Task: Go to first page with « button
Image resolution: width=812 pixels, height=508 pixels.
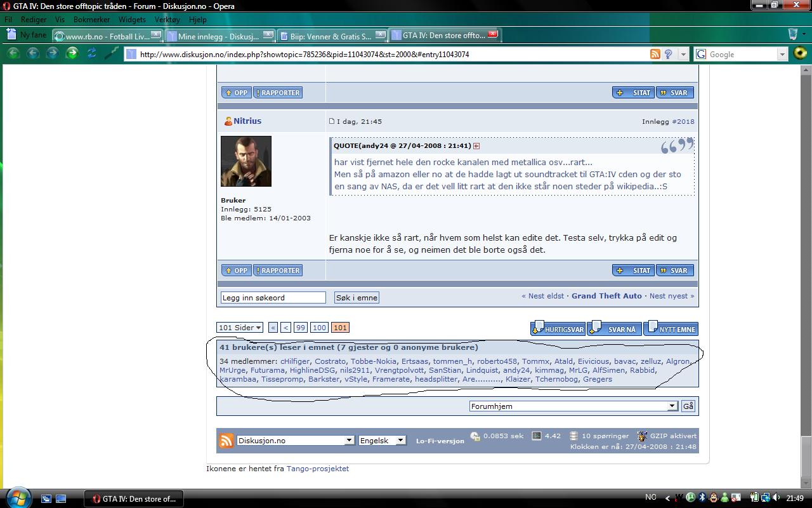Action: (x=273, y=328)
